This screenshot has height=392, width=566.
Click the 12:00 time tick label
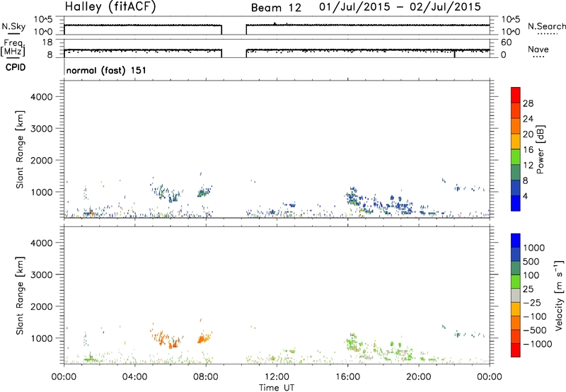point(277,377)
